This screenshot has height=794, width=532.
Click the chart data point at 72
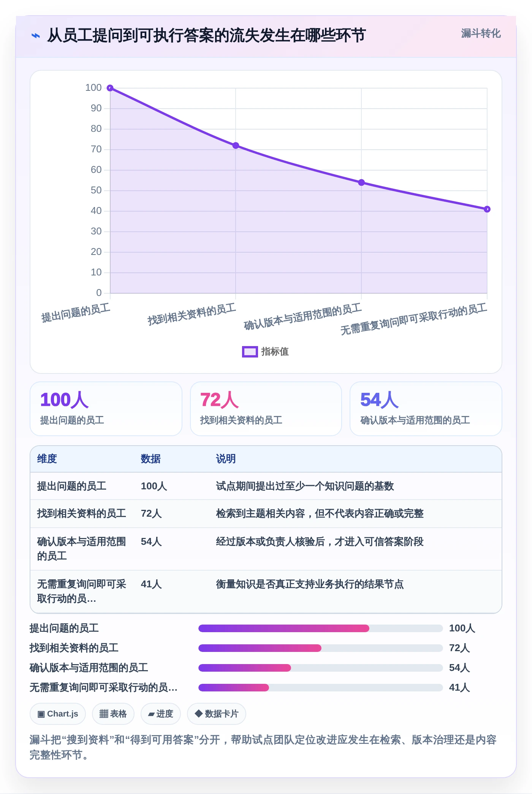[236, 146]
